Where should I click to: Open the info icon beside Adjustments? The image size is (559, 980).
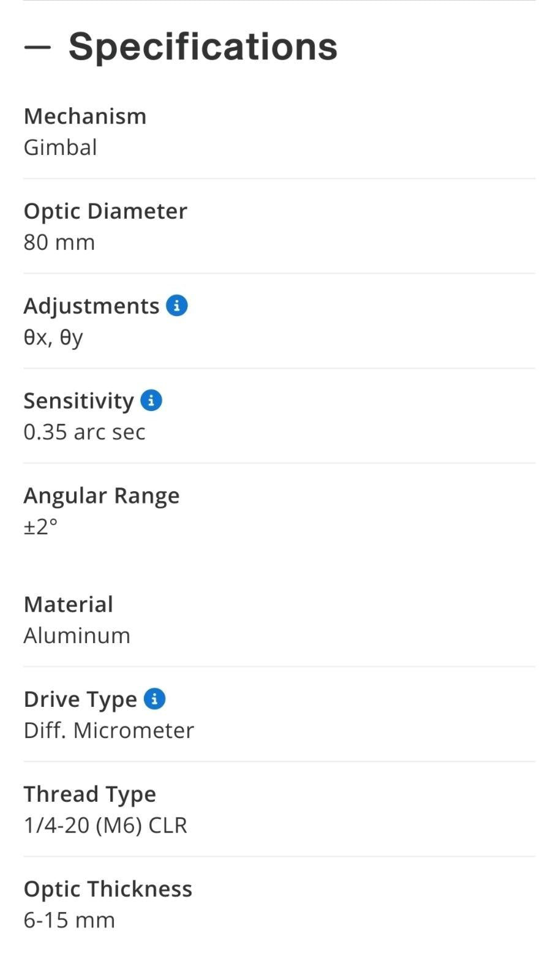(177, 305)
